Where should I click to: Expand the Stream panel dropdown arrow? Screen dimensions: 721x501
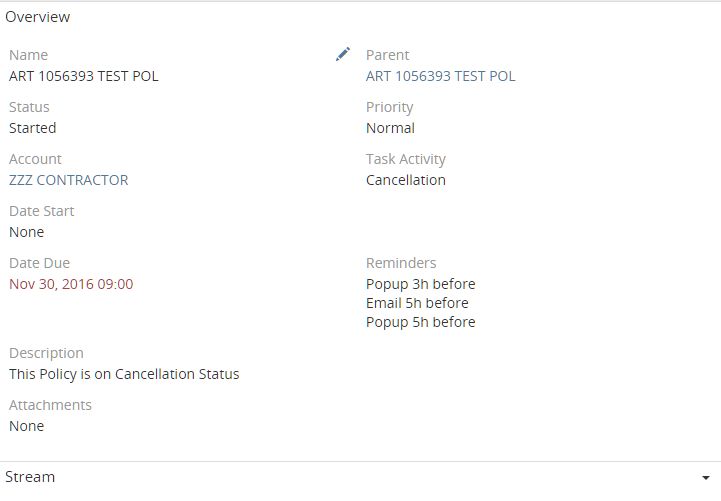[706, 478]
